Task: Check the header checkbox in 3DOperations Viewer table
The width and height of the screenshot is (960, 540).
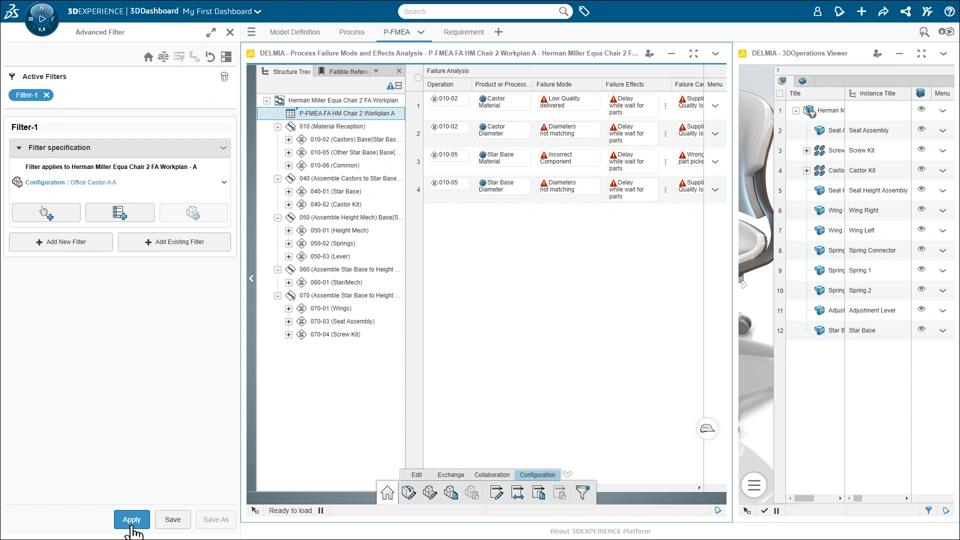Action: coord(779,94)
